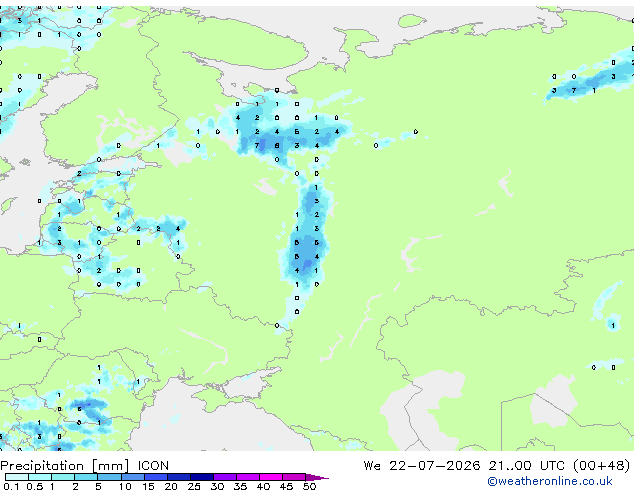Pick the 10–15 mm legend swatch
The image size is (634, 490).
[133, 477]
